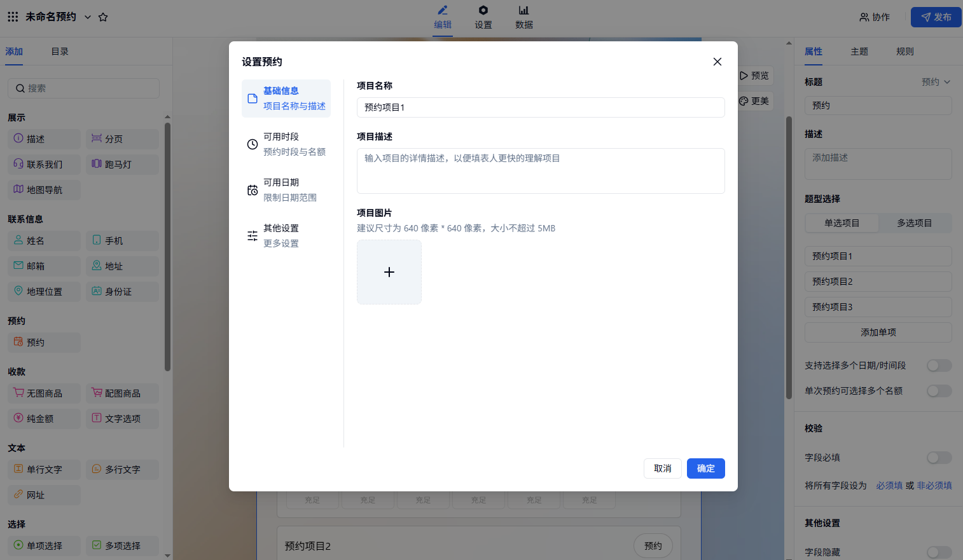
Task: Open the 预约 title type dropdown
Action: (936, 82)
